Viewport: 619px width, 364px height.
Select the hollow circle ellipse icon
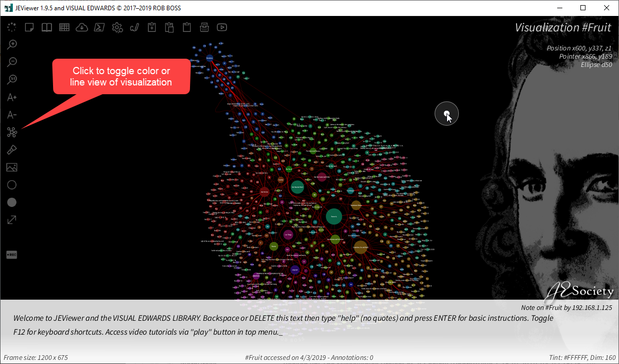(12, 185)
